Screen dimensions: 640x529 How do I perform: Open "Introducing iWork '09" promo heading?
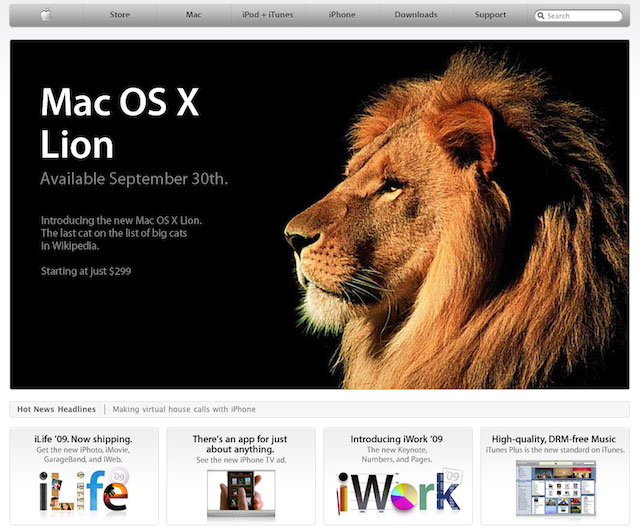[x=397, y=439]
